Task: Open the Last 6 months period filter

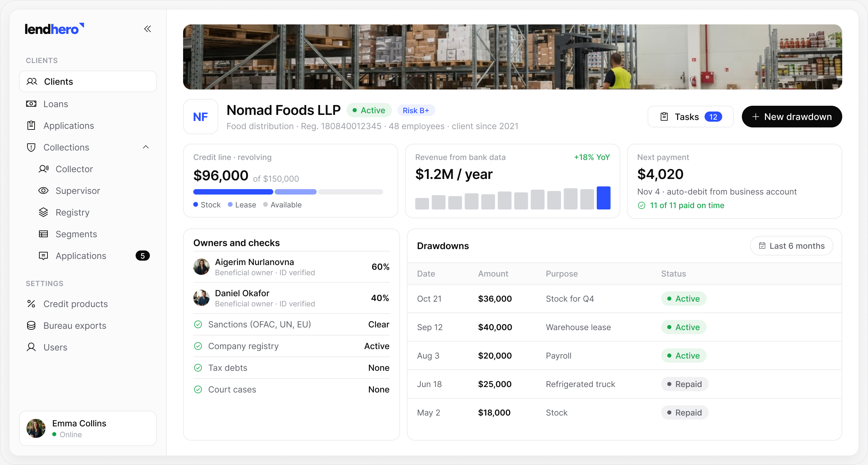Action: [x=791, y=246]
